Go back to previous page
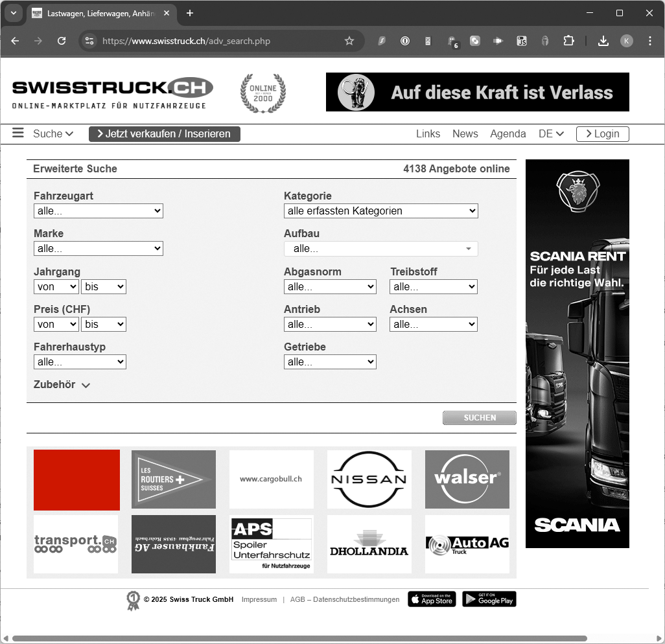This screenshot has height=644, width=665. click(16, 41)
